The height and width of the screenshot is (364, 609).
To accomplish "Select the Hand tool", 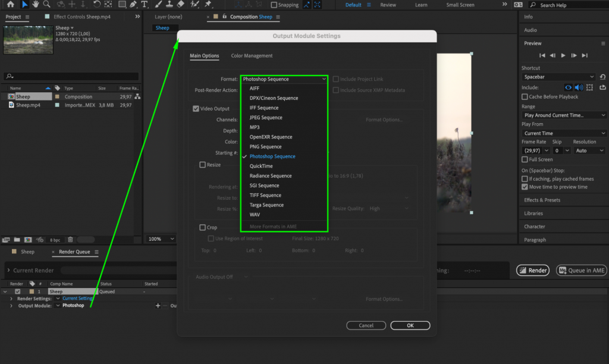I will tap(36, 5).
